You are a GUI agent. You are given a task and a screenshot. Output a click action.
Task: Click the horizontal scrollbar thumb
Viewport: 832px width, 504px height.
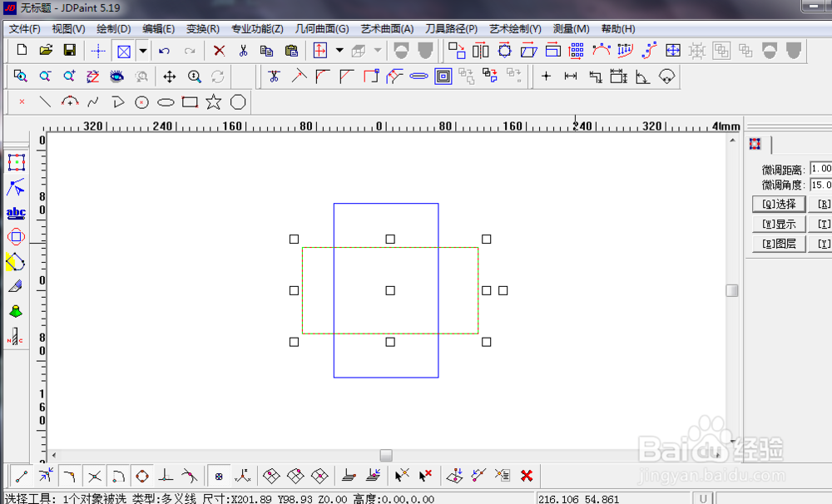click(x=386, y=455)
